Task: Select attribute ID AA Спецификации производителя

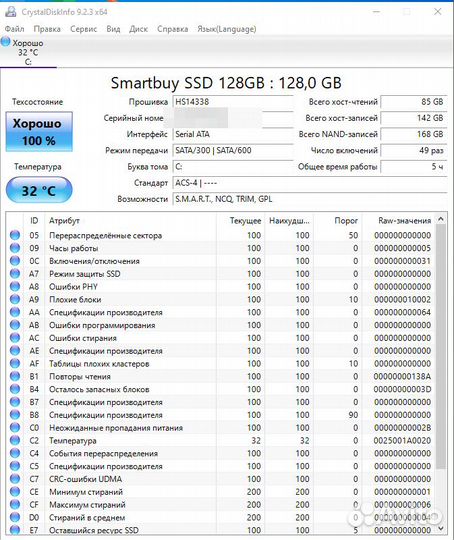Action: pos(220,312)
